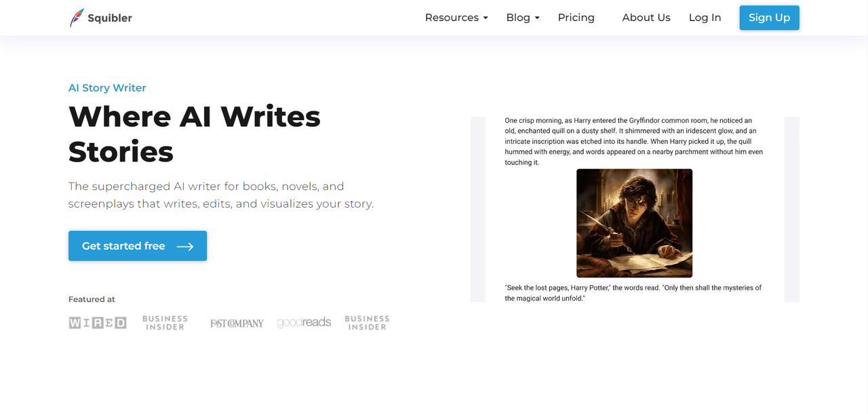Click the Harry Potter quill illustration
Image resolution: width=868 pixels, height=414 pixels.
click(x=634, y=223)
